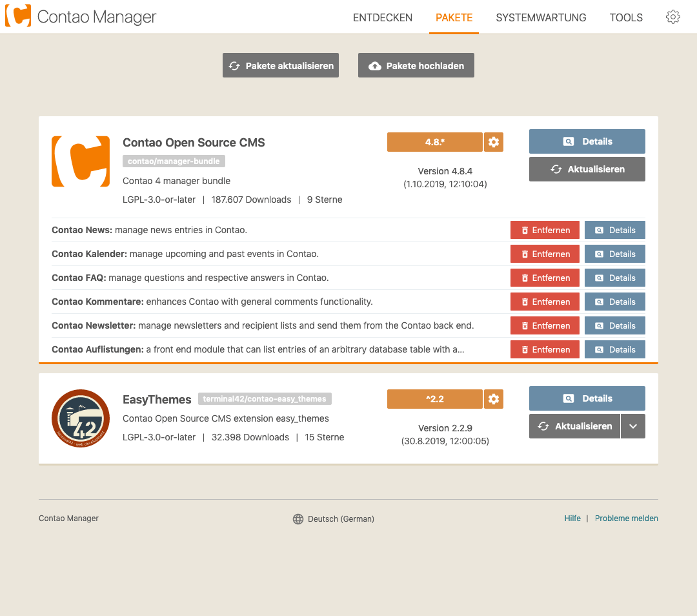Click the 32.398 Downloads text

point(250,437)
